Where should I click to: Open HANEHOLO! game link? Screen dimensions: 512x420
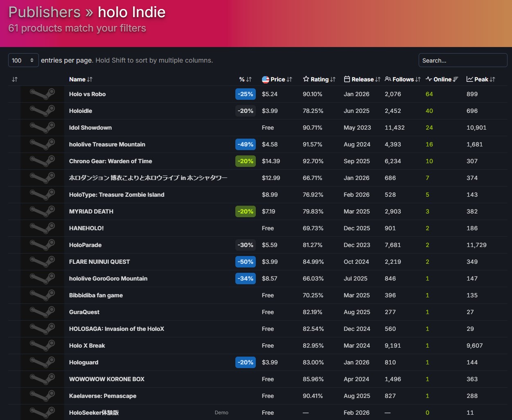tap(86, 228)
